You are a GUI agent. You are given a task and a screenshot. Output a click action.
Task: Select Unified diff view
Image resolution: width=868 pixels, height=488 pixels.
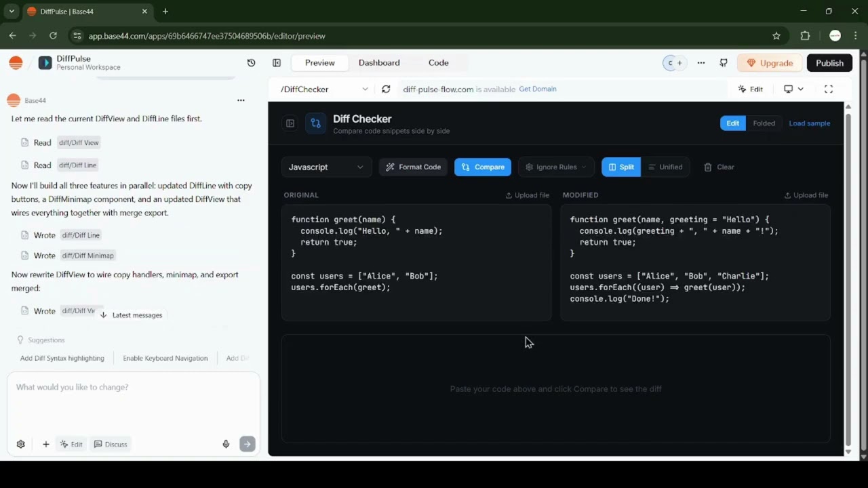point(665,167)
